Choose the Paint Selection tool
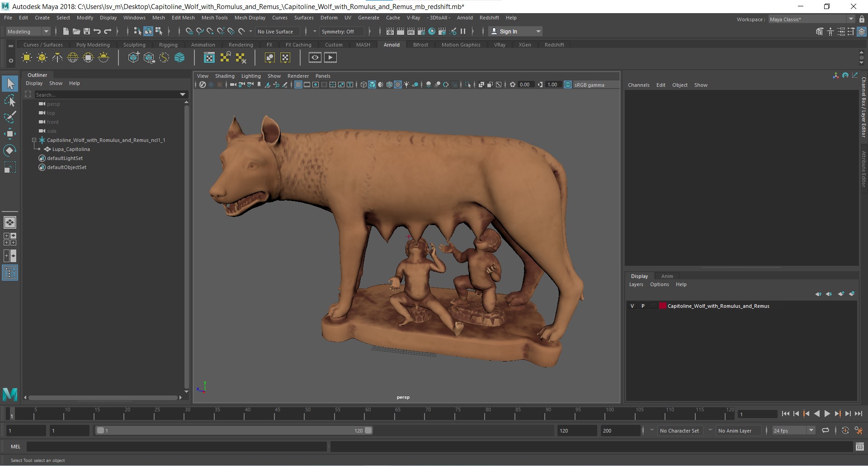This screenshot has width=868, height=466. [x=10, y=117]
